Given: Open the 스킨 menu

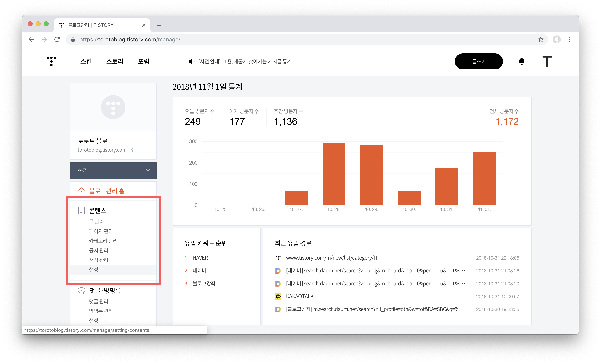Looking at the screenshot, I should pyautogui.click(x=86, y=61).
